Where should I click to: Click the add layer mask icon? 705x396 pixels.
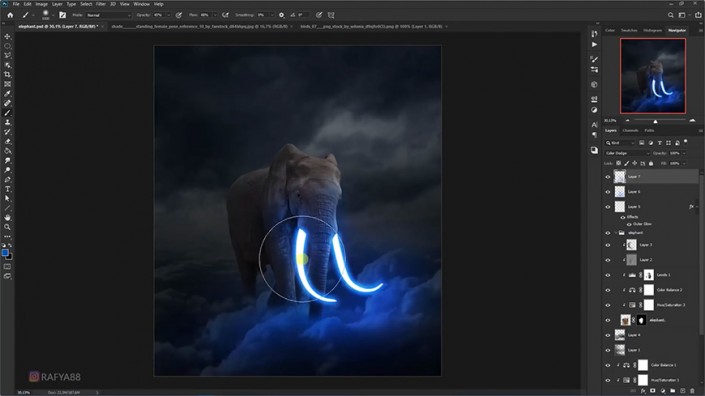(x=653, y=391)
